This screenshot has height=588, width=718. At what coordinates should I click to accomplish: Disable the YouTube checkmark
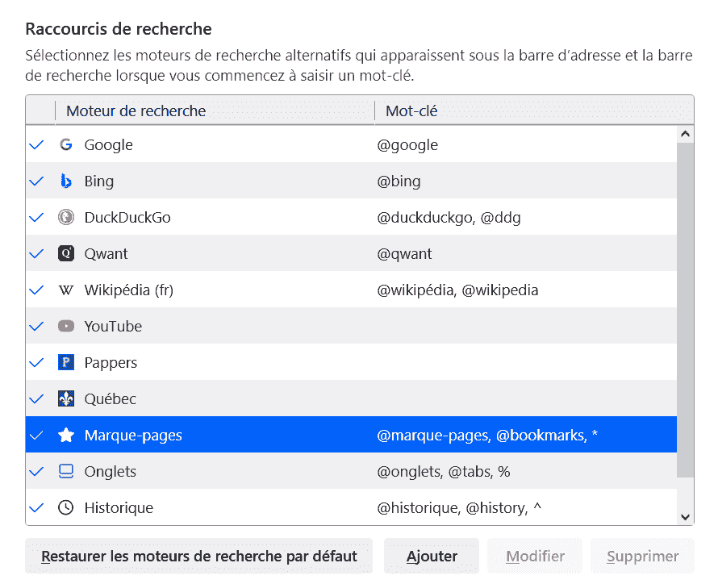coord(36,326)
